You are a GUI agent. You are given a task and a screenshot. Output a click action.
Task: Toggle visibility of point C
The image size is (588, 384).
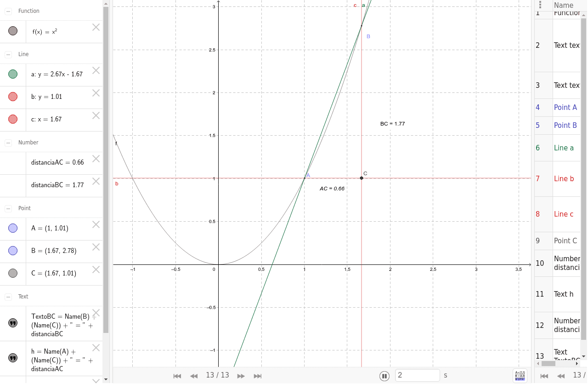(13, 273)
